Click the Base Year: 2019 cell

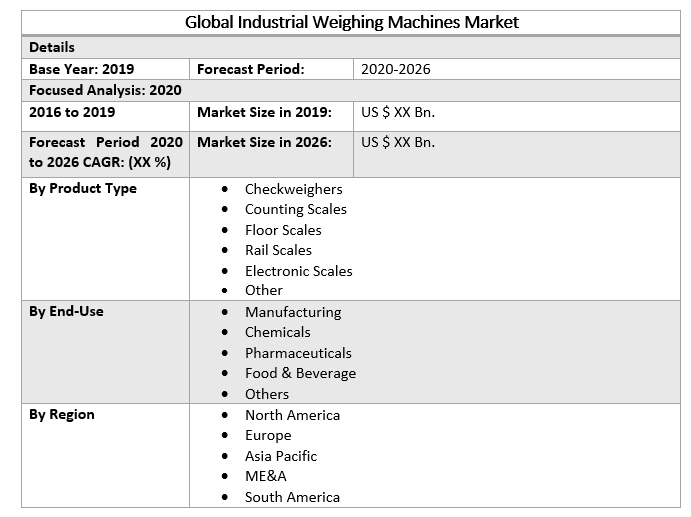[x=81, y=69]
